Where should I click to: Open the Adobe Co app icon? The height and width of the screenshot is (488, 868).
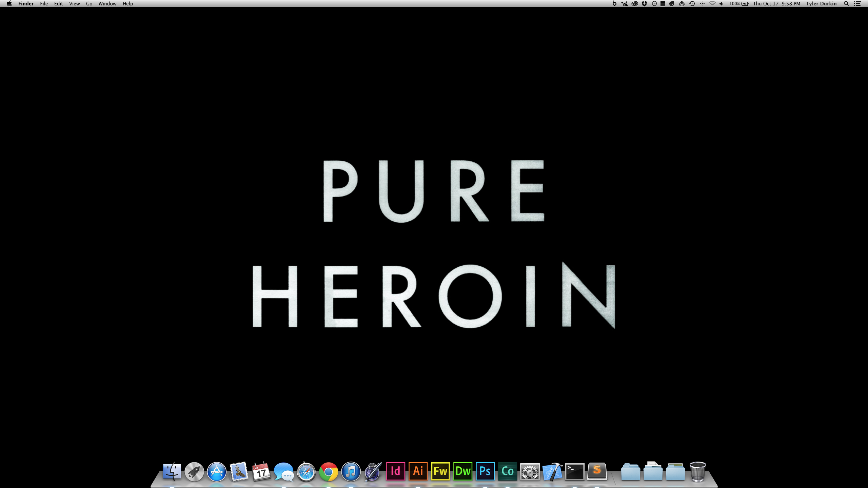(x=508, y=471)
